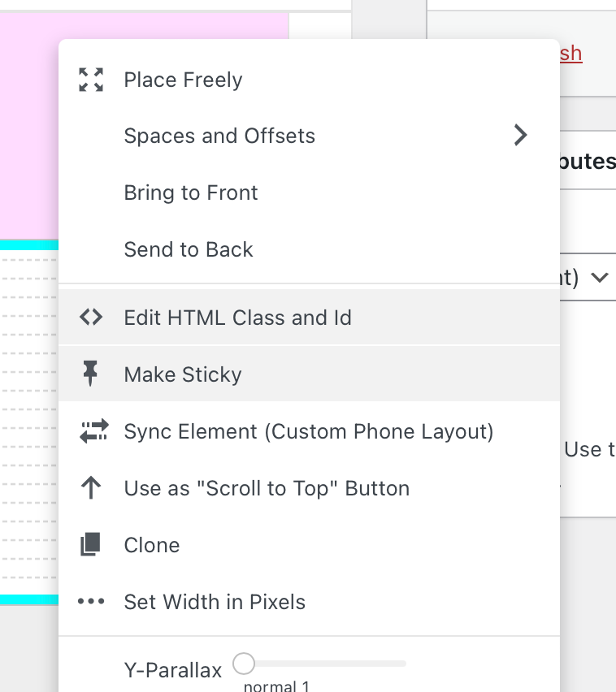The image size is (616, 692).
Task: Click the sync arrows icon for Sync Element
Action: click(x=91, y=431)
